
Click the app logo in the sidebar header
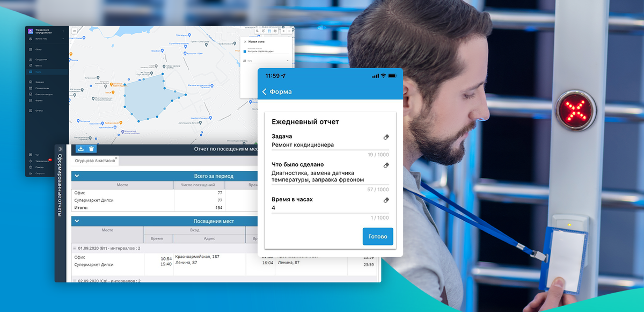31,31
